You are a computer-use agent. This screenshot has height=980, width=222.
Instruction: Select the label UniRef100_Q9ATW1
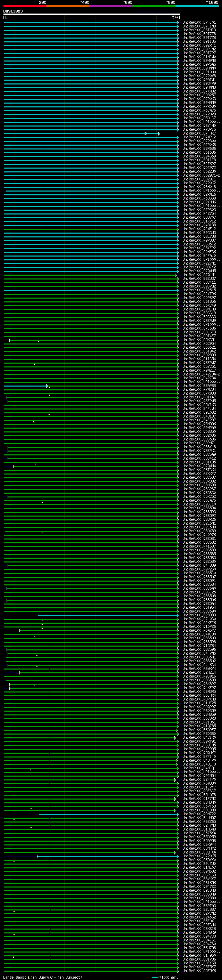coord(199,80)
